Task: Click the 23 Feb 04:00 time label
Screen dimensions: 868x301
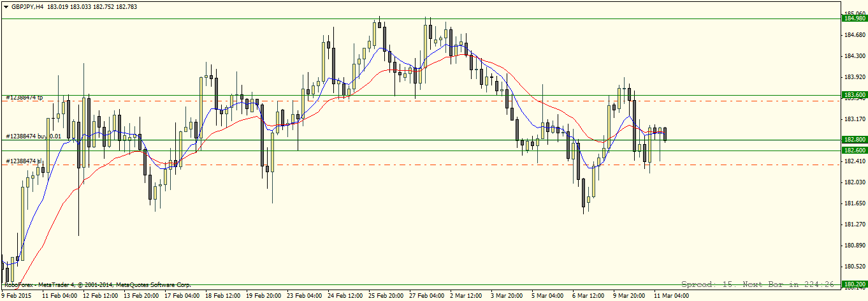Action: point(305,296)
